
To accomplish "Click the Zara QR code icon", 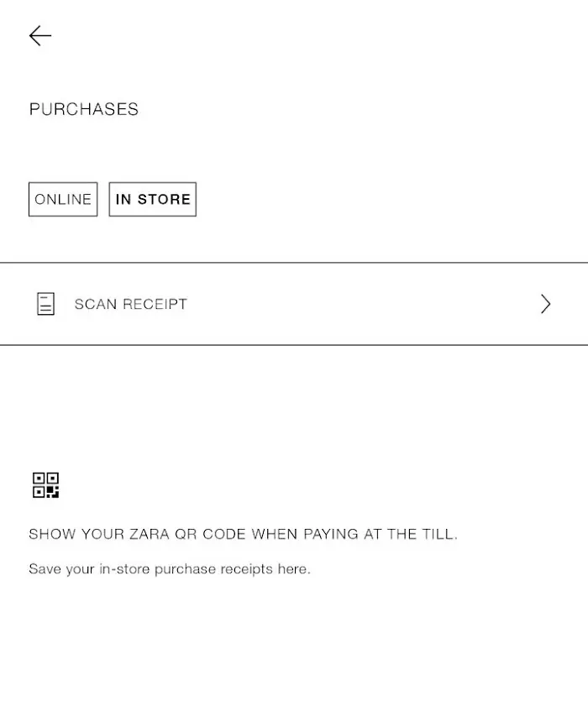I will tap(46, 485).
